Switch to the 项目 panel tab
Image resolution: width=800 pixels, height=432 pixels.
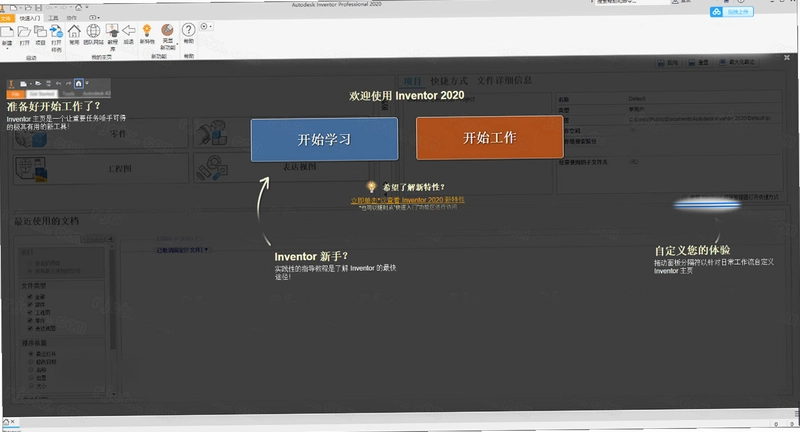pos(412,81)
